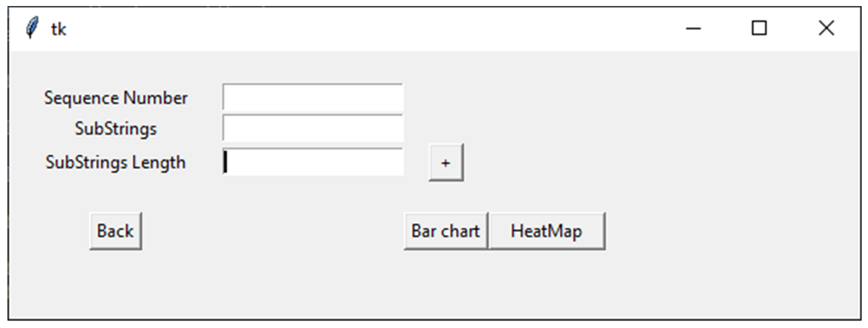868x328 pixels.
Task: Maximize the tk window
Action: [759, 28]
